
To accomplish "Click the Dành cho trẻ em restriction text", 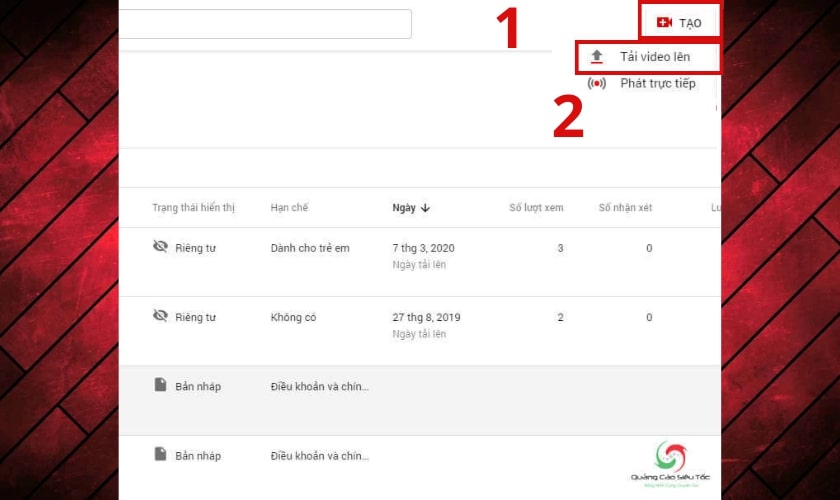I will [310, 248].
